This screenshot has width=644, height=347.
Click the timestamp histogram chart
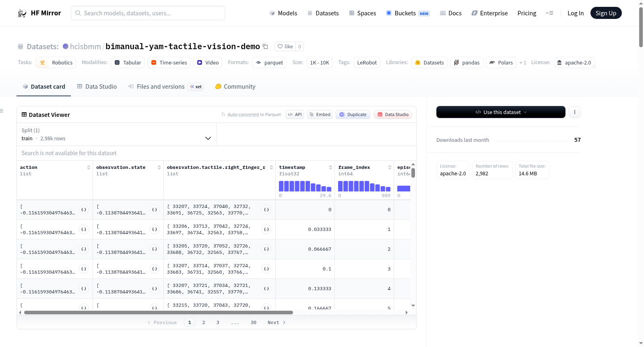[305, 186]
